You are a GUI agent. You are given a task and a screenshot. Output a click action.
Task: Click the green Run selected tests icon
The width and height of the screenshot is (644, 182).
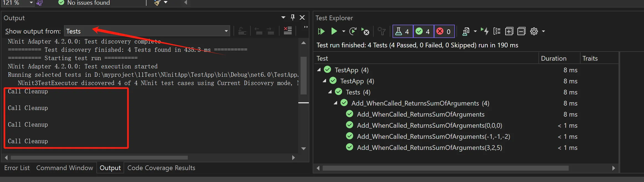(x=334, y=31)
